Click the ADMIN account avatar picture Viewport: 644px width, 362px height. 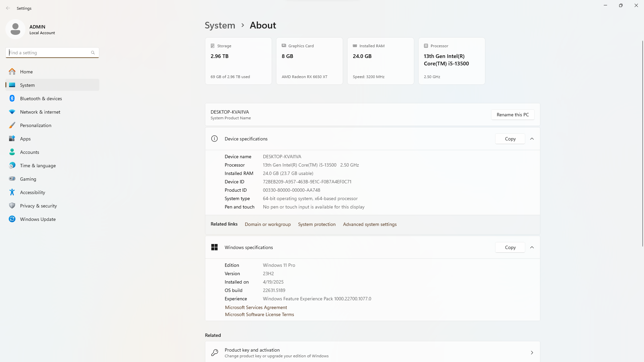point(15,29)
